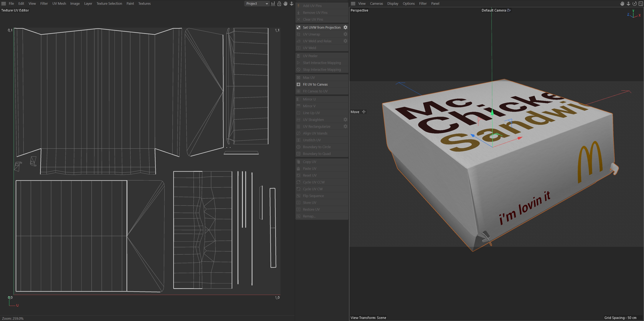Toggle the texture lock icon

coord(279,4)
